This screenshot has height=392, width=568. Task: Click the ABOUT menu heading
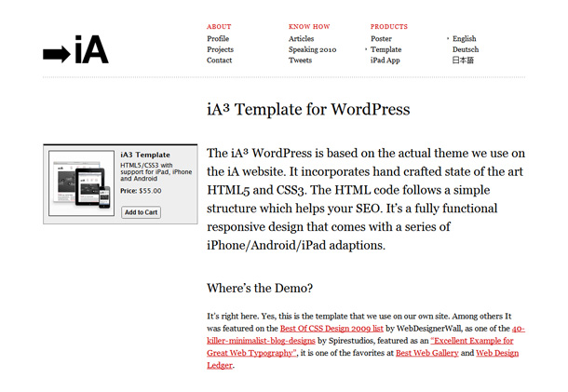tap(219, 26)
